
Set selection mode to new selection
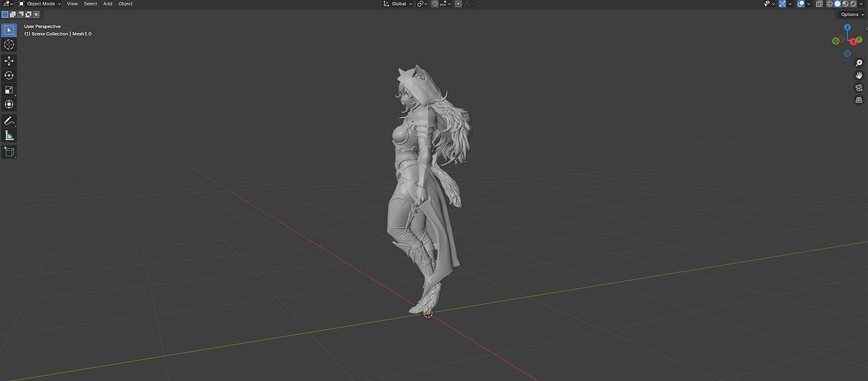point(5,14)
